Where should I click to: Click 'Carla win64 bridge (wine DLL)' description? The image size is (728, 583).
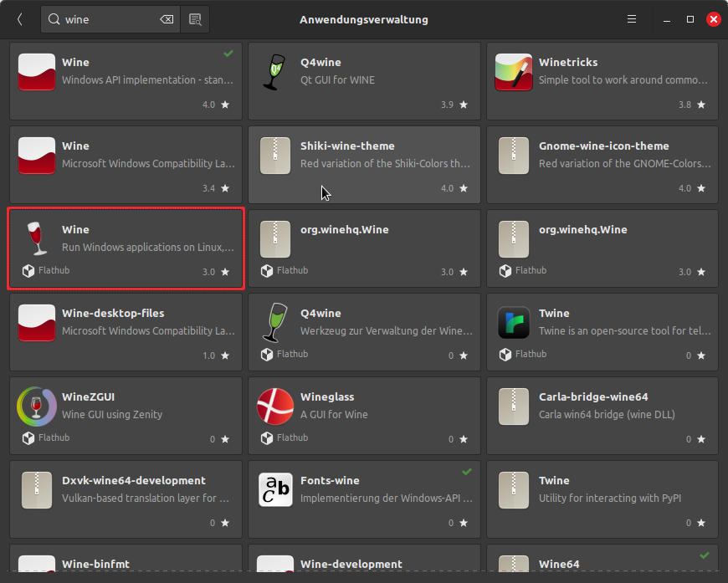pos(607,415)
